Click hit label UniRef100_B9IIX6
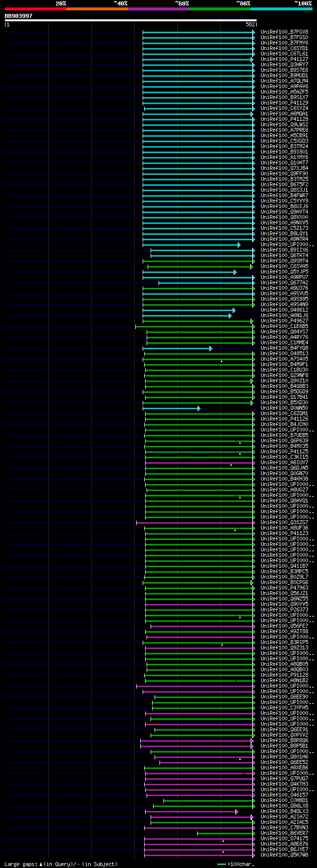 click(x=284, y=250)
